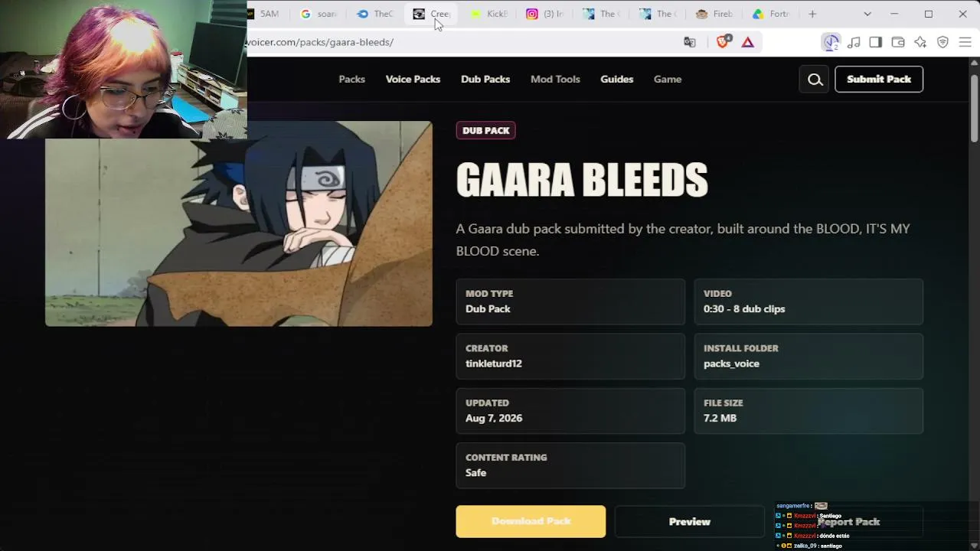Click the video info 0:30 - 8 dub clips
980x551 pixels.
(744, 308)
